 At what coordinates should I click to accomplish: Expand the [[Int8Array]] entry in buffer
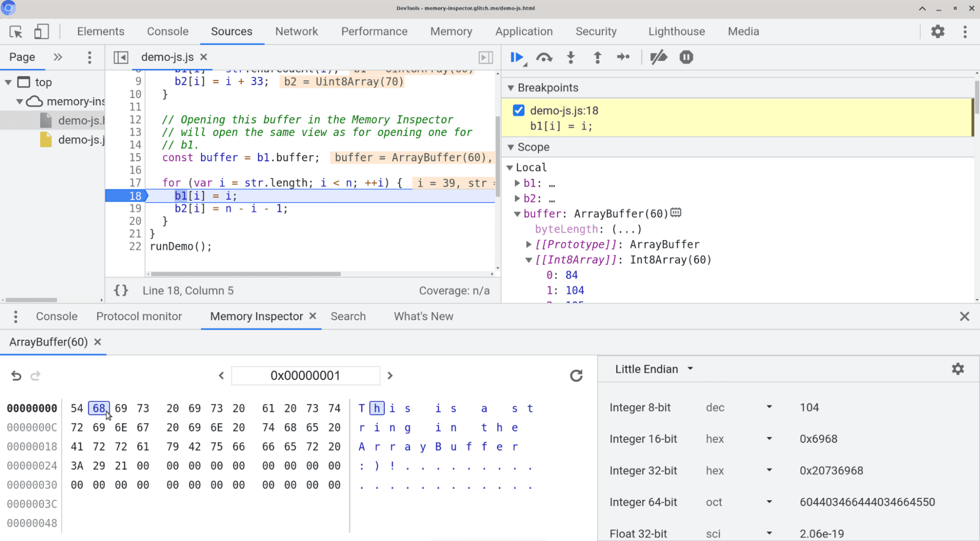click(528, 260)
